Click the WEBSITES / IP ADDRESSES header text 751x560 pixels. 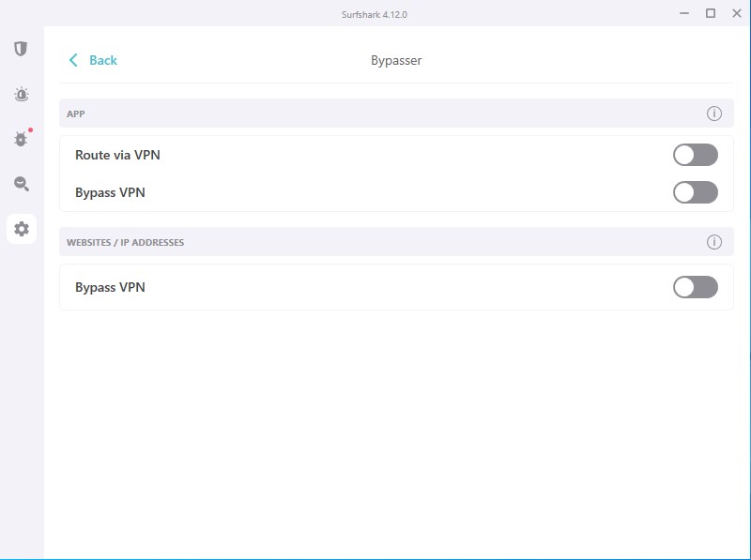pyautogui.click(x=125, y=242)
